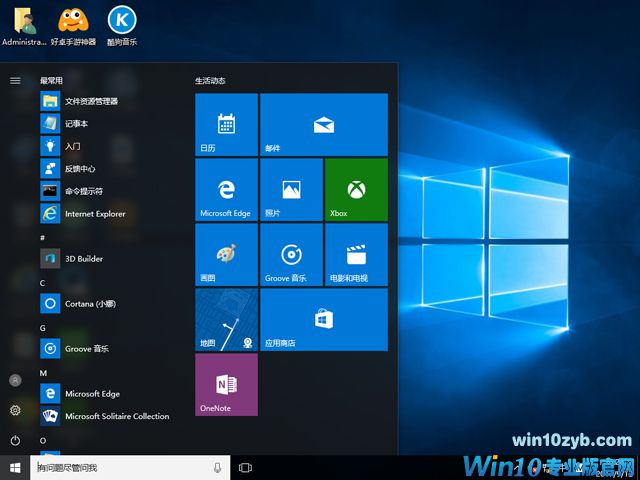Open the user account icon in Start sidebar
Viewport: 640px width, 480px height.
[x=15, y=380]
